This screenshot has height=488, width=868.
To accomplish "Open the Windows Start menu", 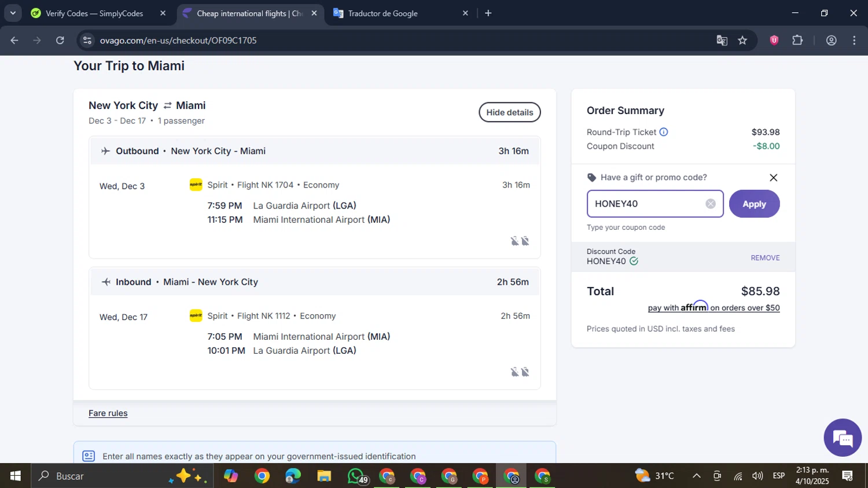I will coord(16,476).
